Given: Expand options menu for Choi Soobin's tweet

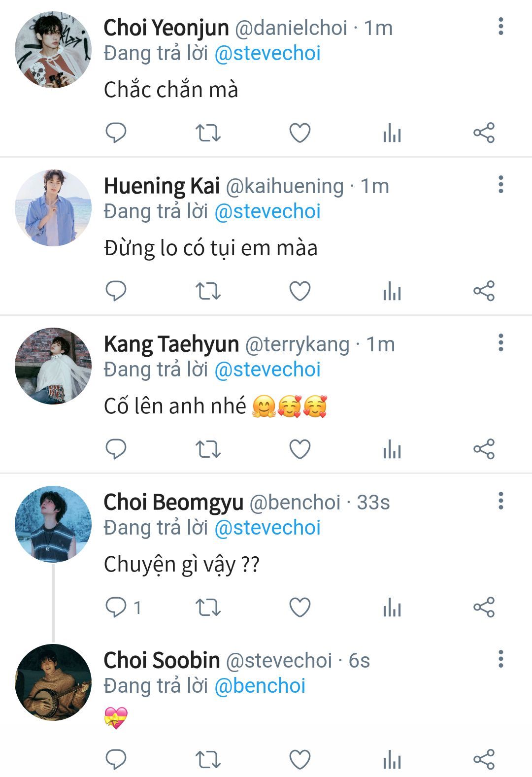Looking at the screenshot, I should tap(500, 659).
